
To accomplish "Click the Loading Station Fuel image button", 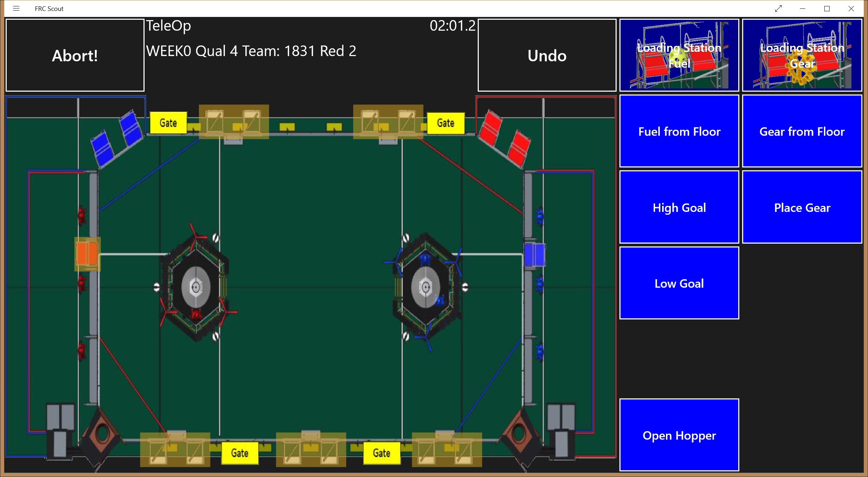I will 679,55.
